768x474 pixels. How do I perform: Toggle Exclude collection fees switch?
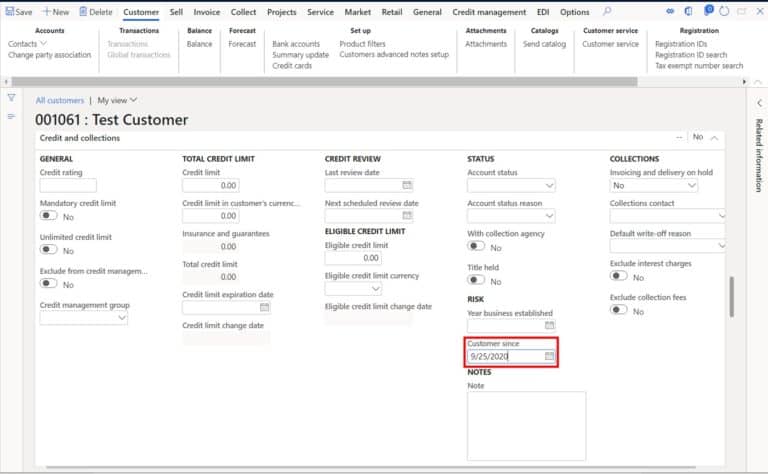[619, 310]
